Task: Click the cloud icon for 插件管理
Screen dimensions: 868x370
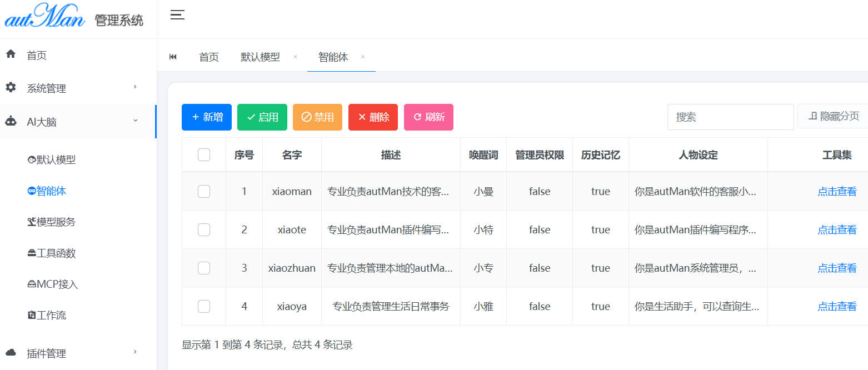Action: (x=11, y=353)
